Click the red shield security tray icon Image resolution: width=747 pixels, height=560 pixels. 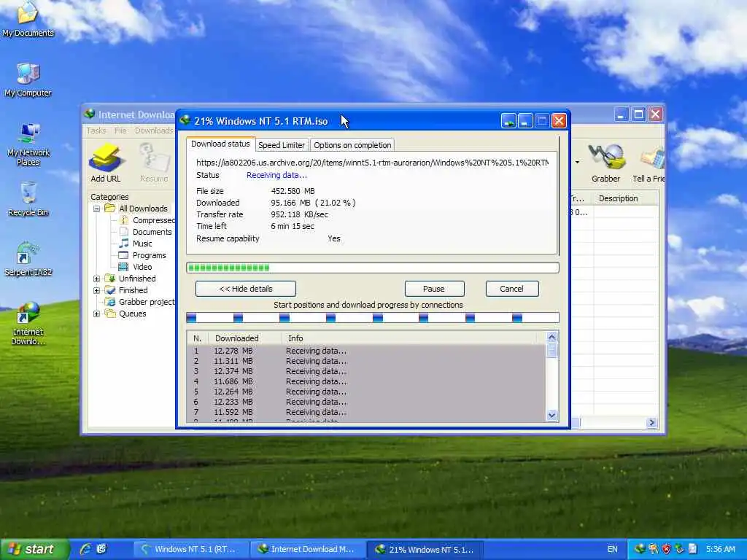pos(666,549)
